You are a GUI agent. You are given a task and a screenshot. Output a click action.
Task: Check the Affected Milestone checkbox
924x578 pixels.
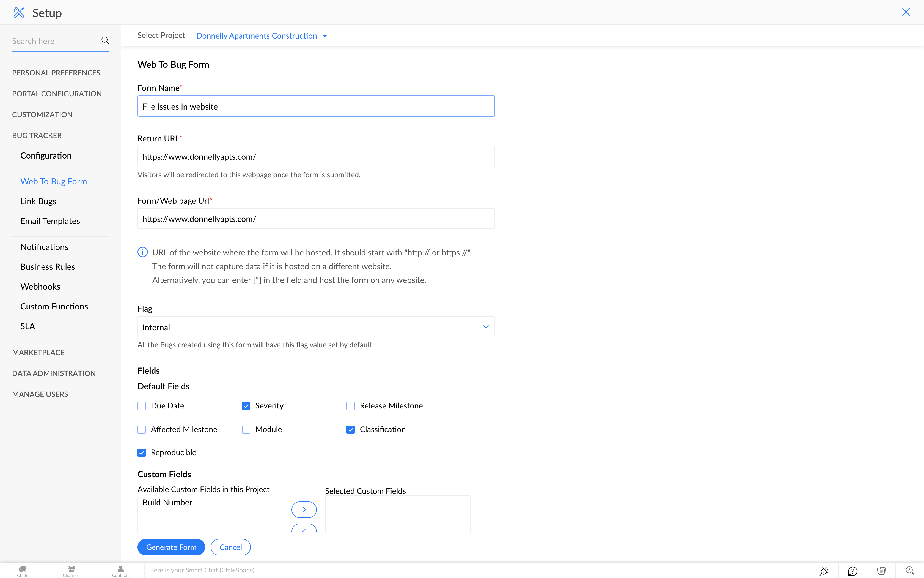(142, 430)
